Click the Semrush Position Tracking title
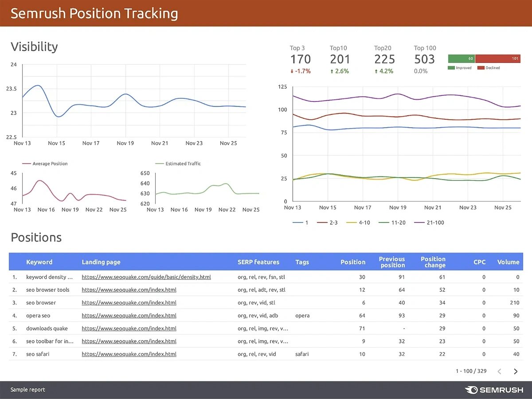Viewport: 532px width, 399px height. coord(94,13)
